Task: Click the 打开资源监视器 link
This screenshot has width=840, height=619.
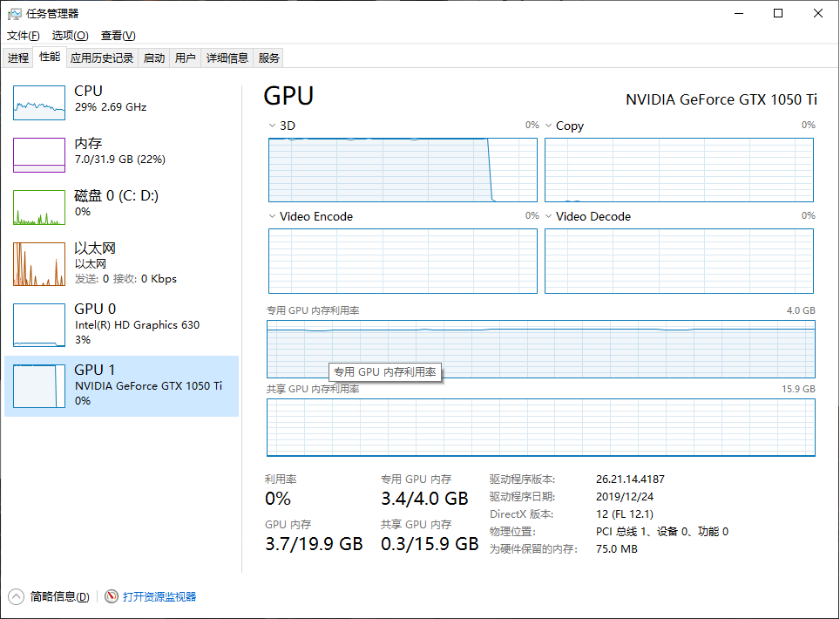Action: point(159,596)
